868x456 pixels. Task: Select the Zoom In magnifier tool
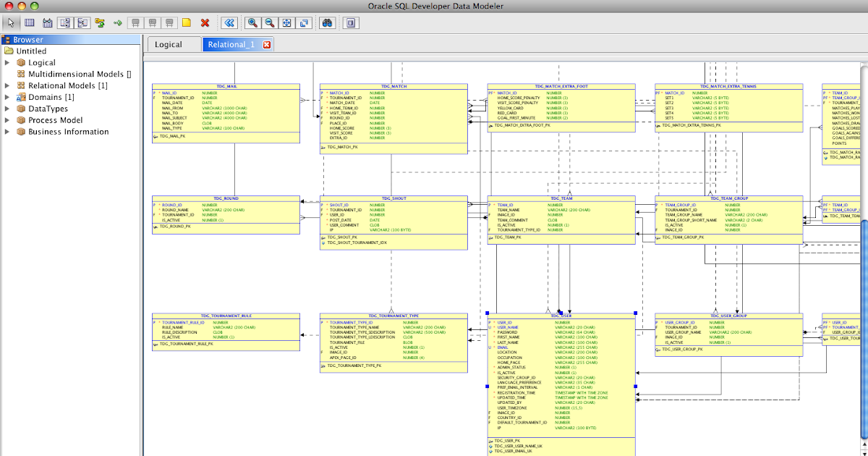pos(252,22)
